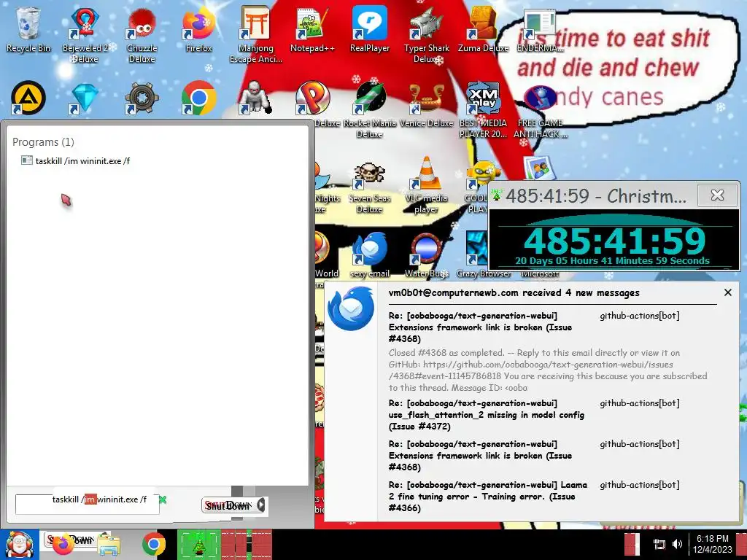Open File Explorer folder on taskbar
The height and width of the screenshot is (560, 747).
[x=109, y=545]
